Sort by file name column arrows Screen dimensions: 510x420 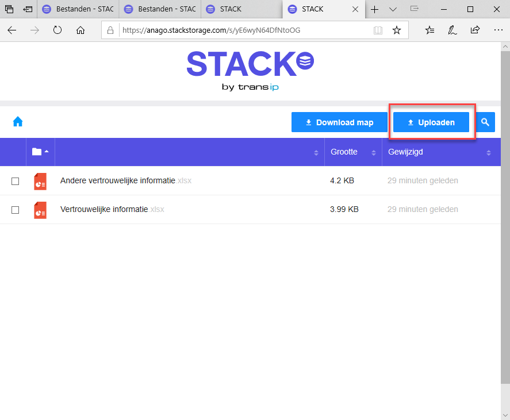tap(316, 153)
